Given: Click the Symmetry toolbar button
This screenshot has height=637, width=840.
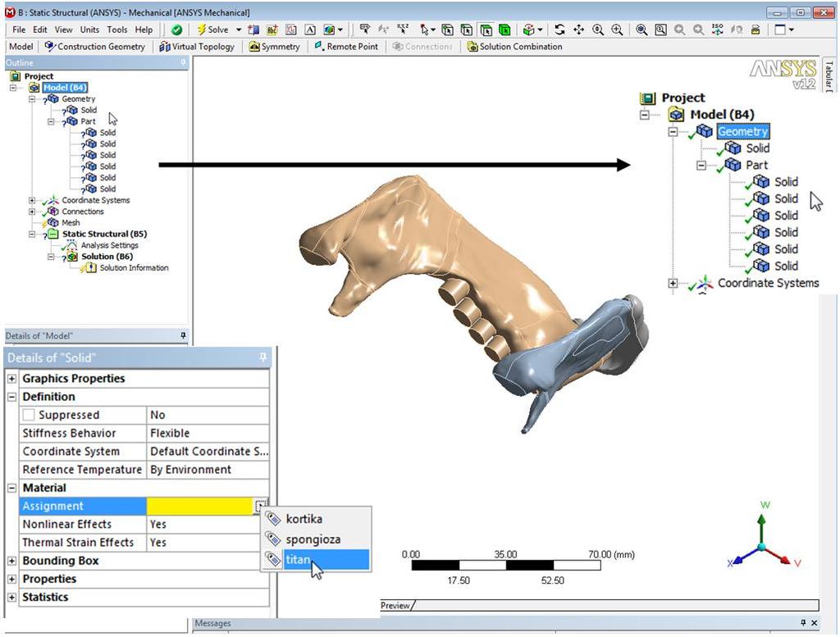Looking at the screenshot, I should tap(274, 47).
